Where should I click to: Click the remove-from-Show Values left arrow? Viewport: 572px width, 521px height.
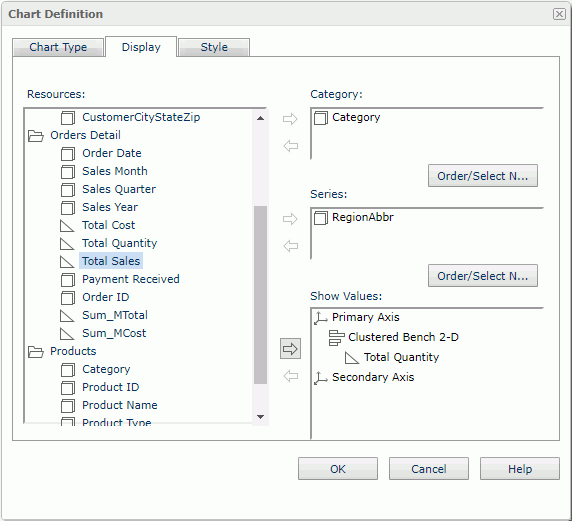click(291, 376)
